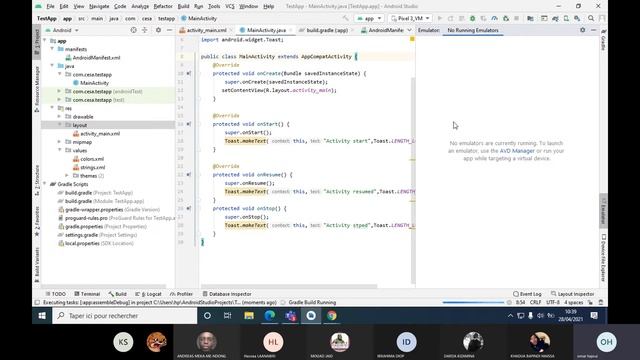Open the VCS menu
This screenshot has width=640, height=360.
point(230,6)
